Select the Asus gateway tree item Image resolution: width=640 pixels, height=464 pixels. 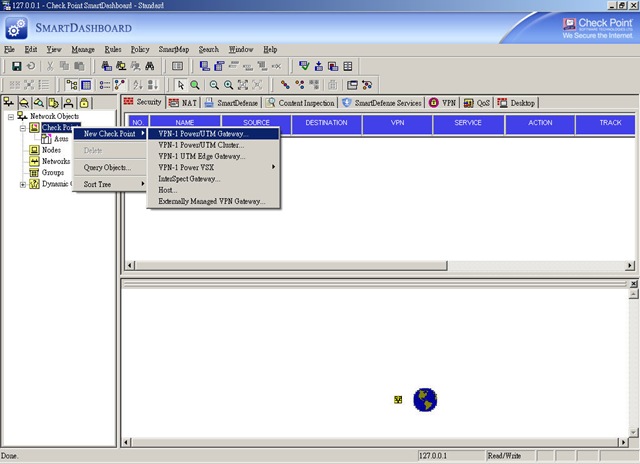pyautogui.click(x=61, y=139)
